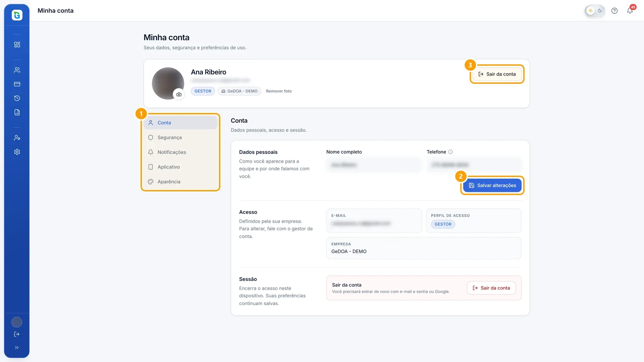Click the GeDOA - DEMO company badge

pyautogui.click(x=239, y=91)
